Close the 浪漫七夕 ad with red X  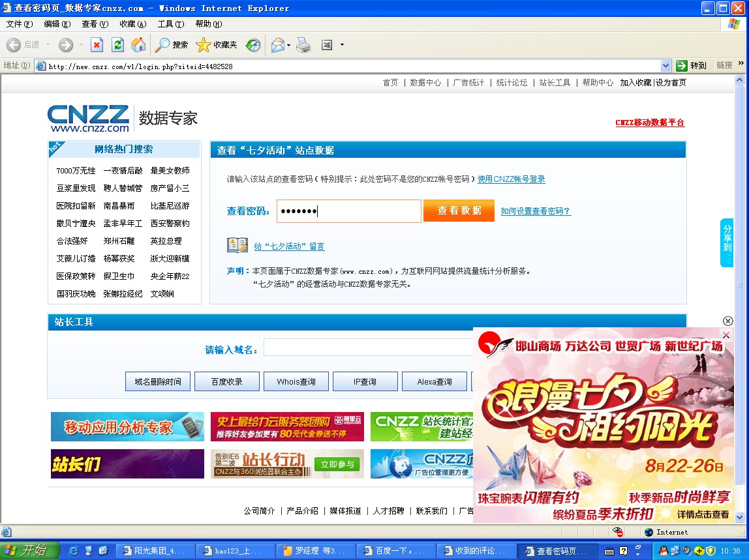pos(726,335)
